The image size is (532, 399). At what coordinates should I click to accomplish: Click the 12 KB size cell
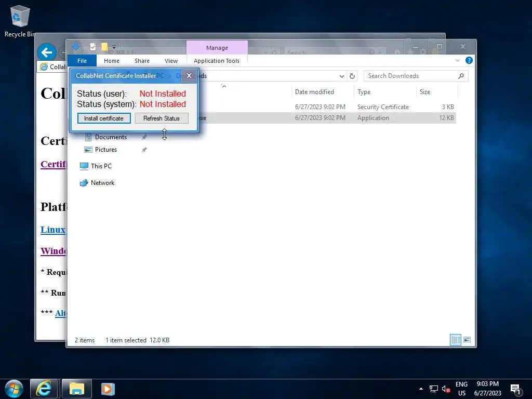coord(446,118)
